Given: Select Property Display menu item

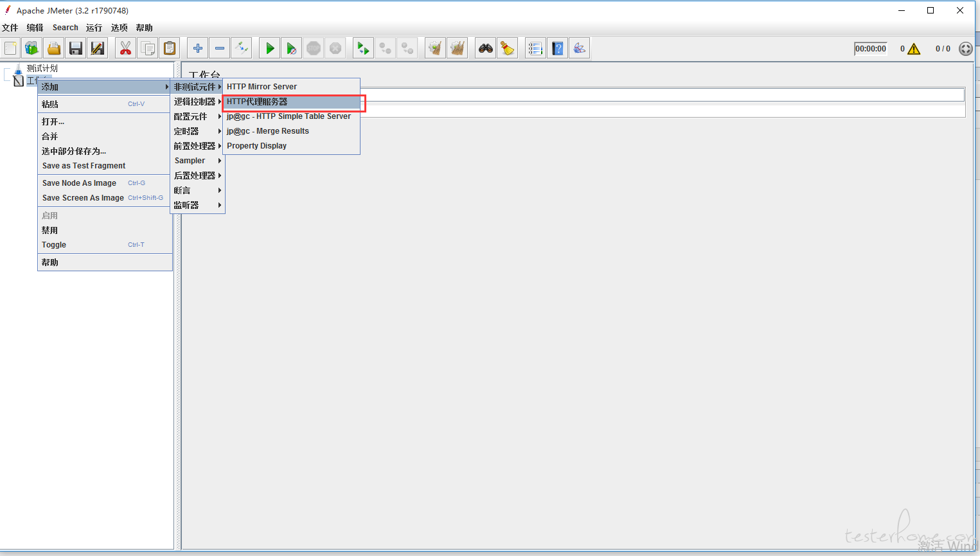Looking at the screenshot, I should click(x=291, y=146).
